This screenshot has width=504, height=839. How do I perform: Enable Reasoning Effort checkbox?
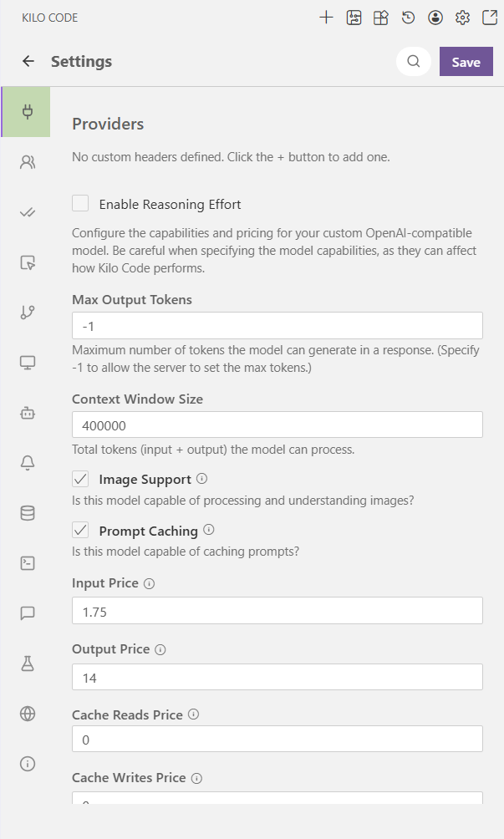[80, 204]
